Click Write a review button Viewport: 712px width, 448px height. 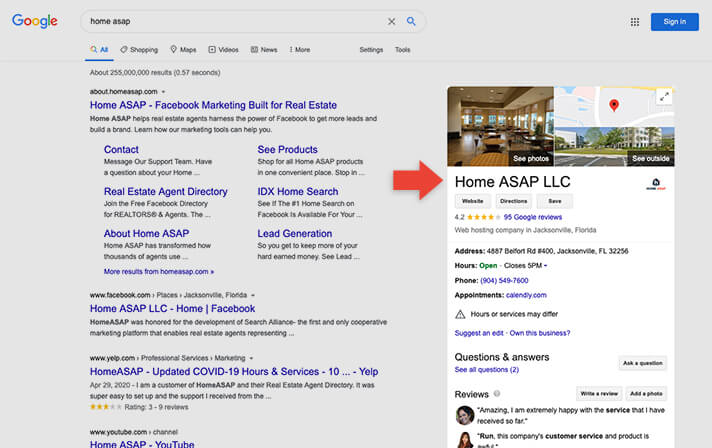[x=599, y=394]
